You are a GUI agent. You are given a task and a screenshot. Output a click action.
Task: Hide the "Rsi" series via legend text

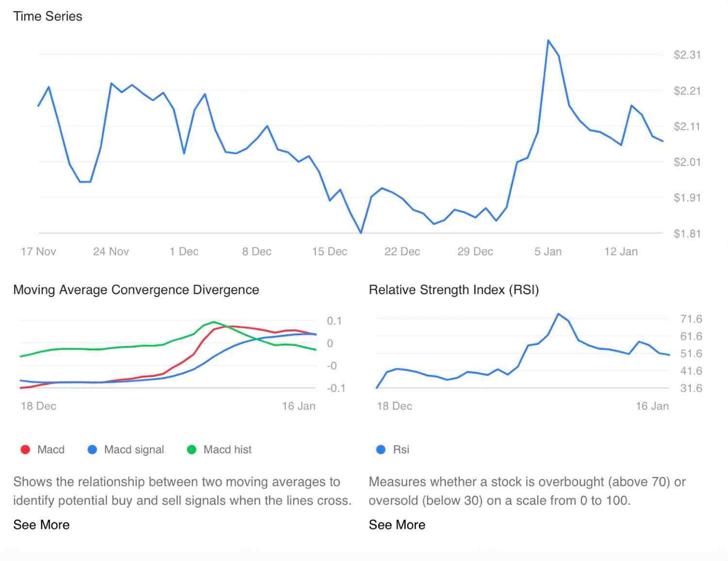(401, 450)
